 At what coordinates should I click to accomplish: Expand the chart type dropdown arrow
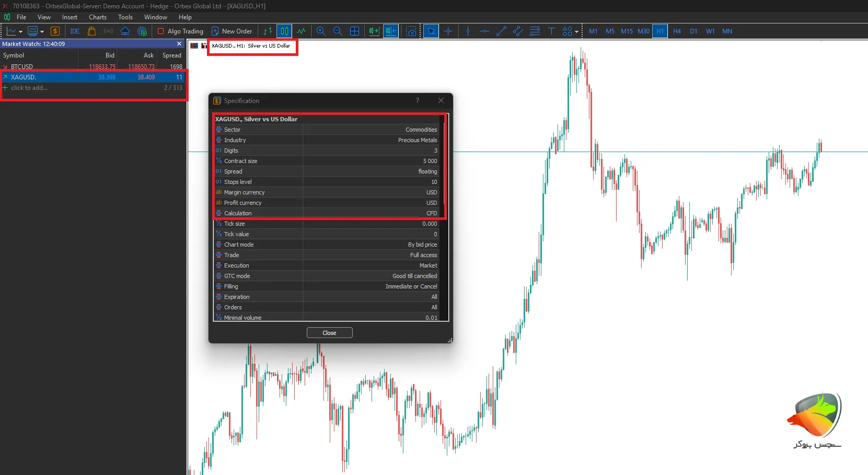(x=20, y=32)
